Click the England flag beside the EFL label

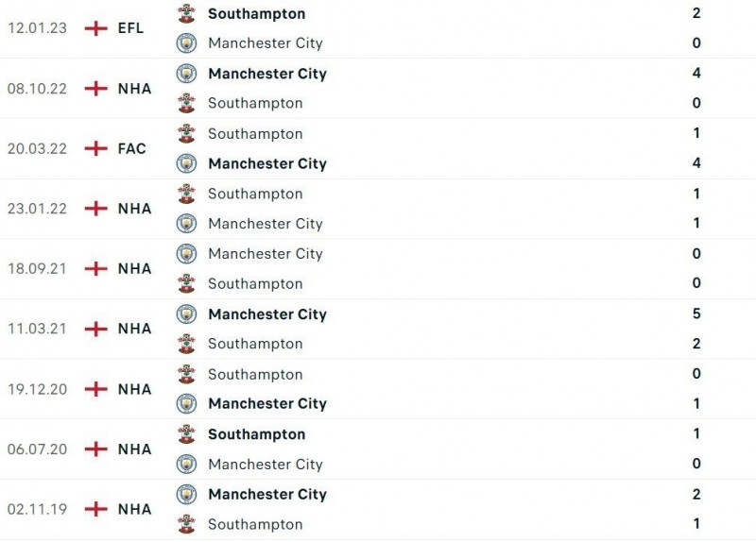pyautogui.click(x=95, y=28)
